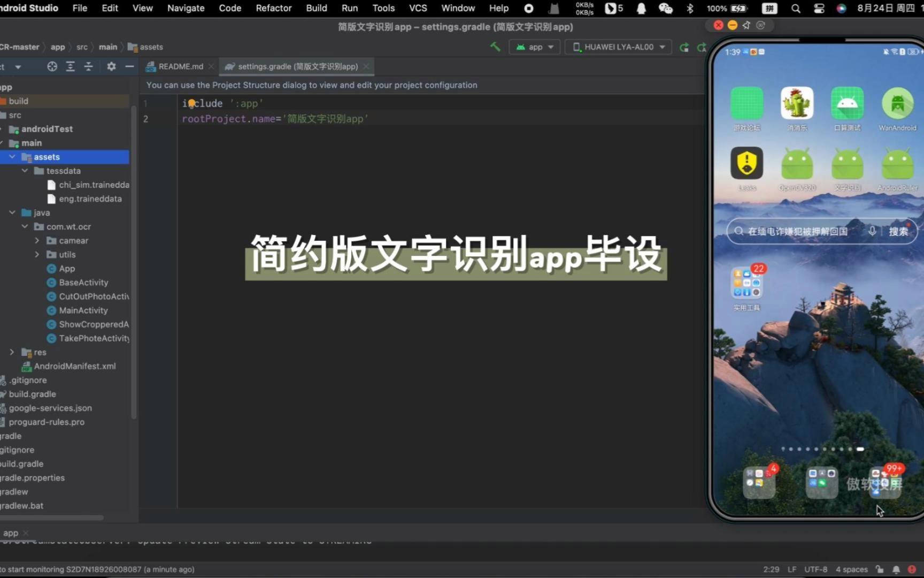
Task: Open the OpenCV320 app on phone
Action: [797, 163]
